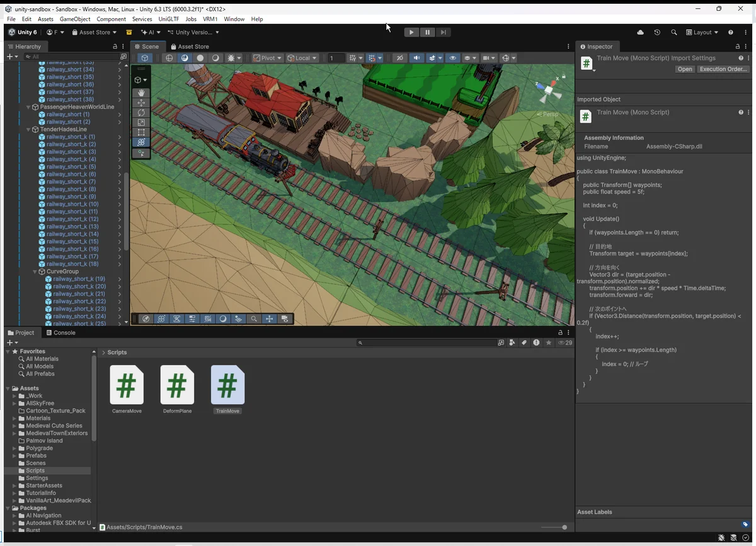This screenshot has width=756, height=546.
Task: Select the Rect tool
Action: pos(141,133)
